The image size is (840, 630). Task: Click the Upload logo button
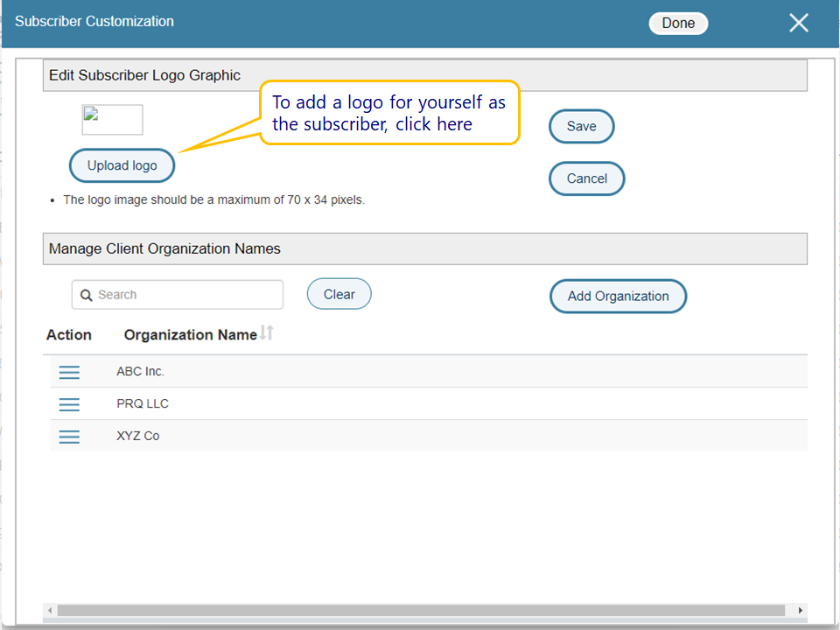click(x=122, y=165)
